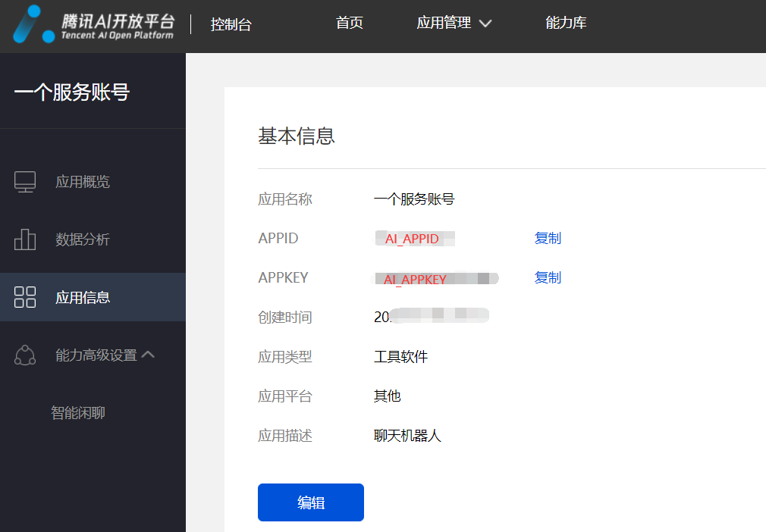
Task: Collapse the 能力高级设置 chevron
Action: pos(148,355)
